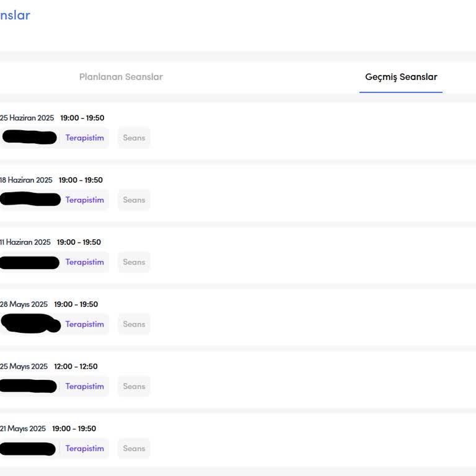This screenshot has height=476, width=476.
Task: Click the date text 11 Haziran 2025
Action: tap(25, 242)
